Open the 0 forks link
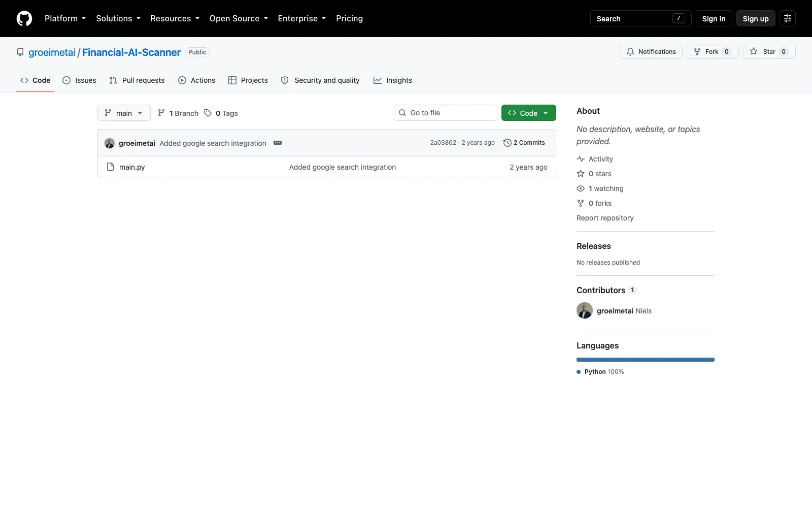This screenshot has height=508, width=812. click(594, 203)
